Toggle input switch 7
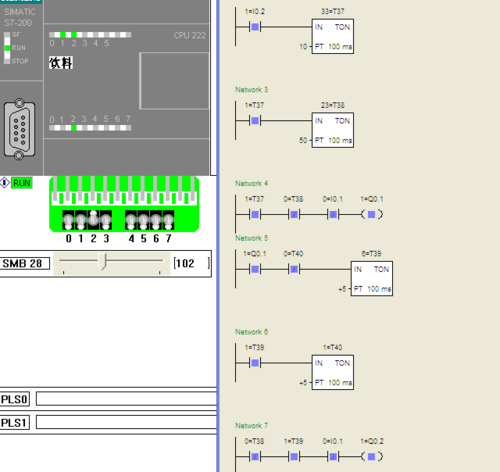 pos(168,220)
